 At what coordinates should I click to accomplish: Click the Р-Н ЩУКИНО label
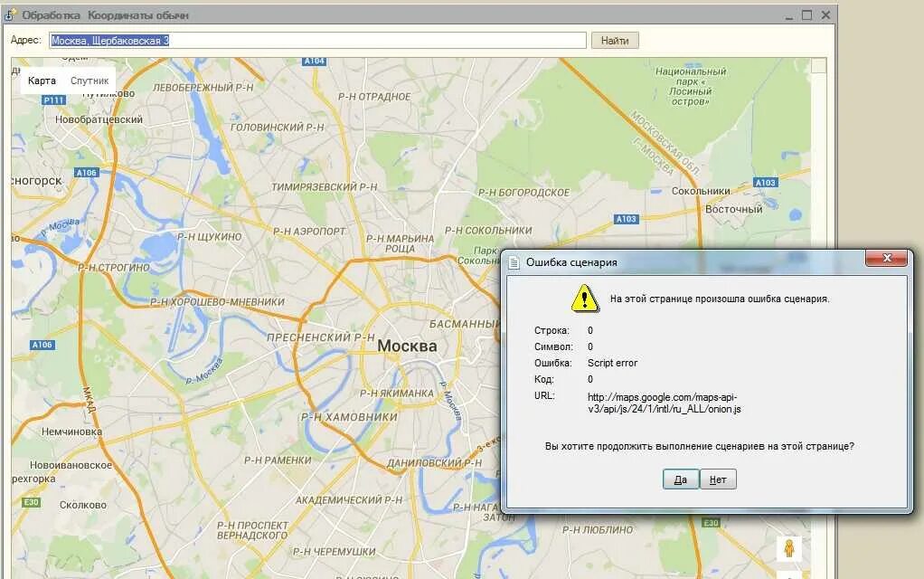pyautogui.click(x=209, y=237)
